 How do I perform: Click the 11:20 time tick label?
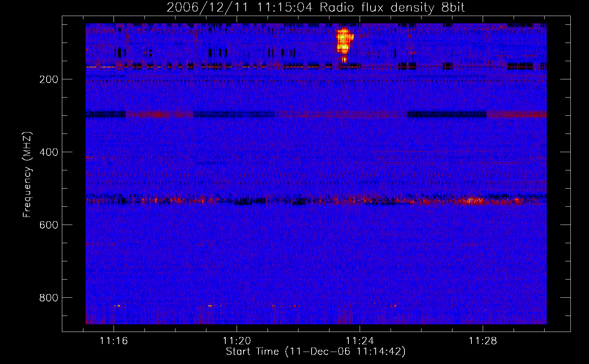pyautogui.click(x=237, y=341)
